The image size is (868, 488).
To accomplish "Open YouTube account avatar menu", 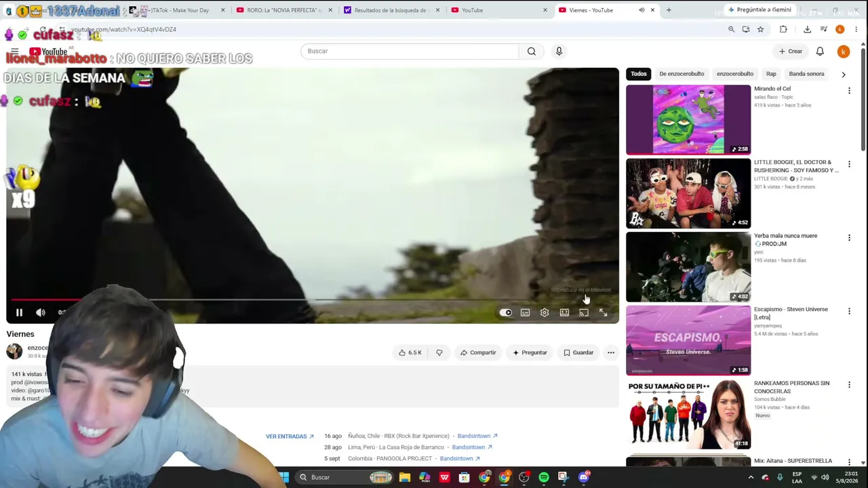I will 844,52.
